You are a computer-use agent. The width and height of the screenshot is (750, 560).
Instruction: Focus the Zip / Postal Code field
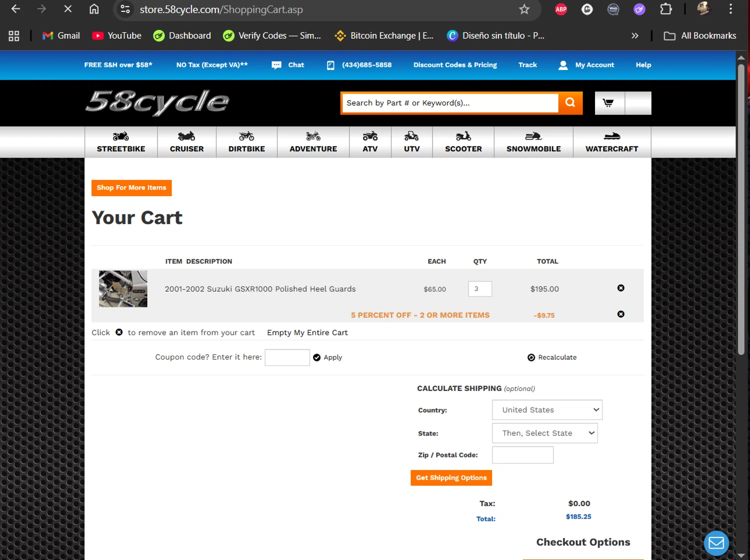point(523,455)
